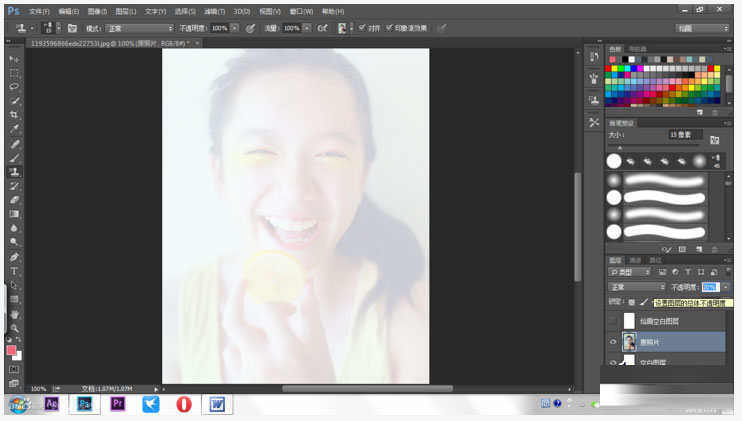This screenshot has width=742, height=421.
Task: Select the Hand tool
Action: (x=14, y=315)
